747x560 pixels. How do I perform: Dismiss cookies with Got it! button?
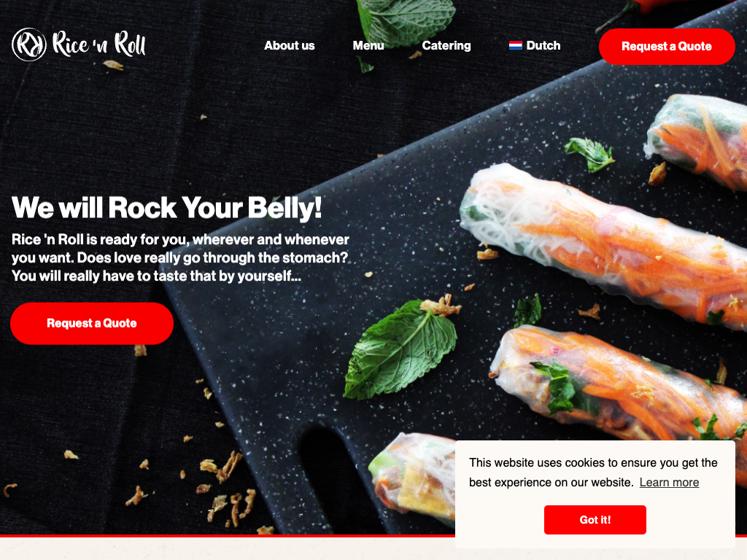click(595, 519)
